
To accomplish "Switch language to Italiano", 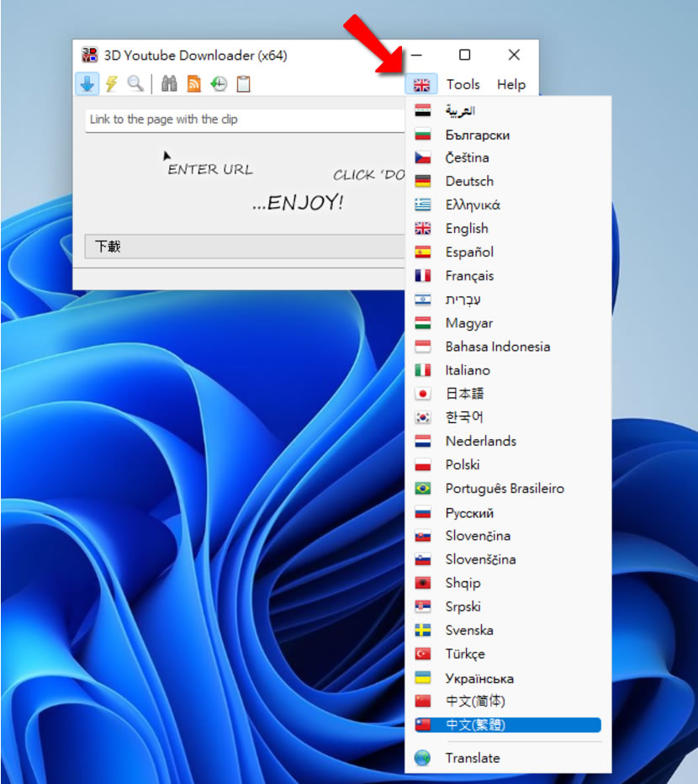I will point(508,370).
